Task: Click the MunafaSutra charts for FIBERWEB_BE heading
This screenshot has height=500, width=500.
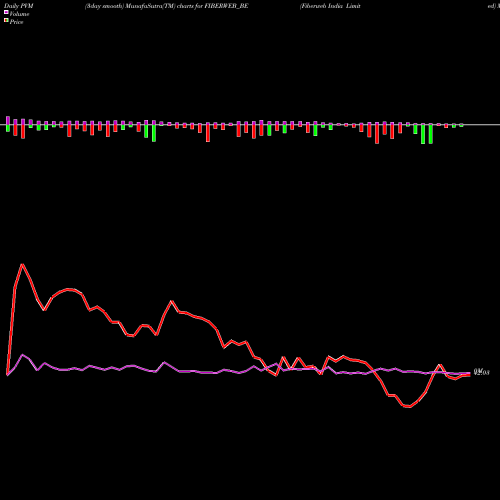Action: [167, 6]
